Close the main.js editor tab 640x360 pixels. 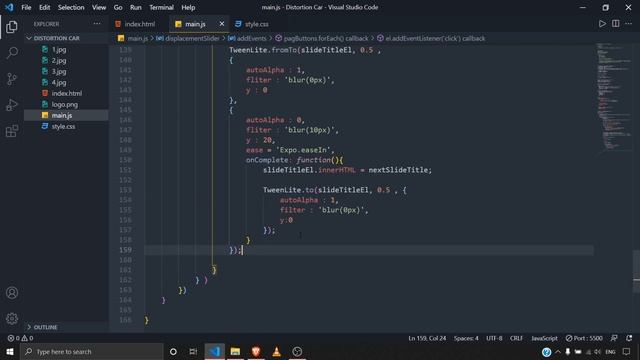[x=222, y=24]
